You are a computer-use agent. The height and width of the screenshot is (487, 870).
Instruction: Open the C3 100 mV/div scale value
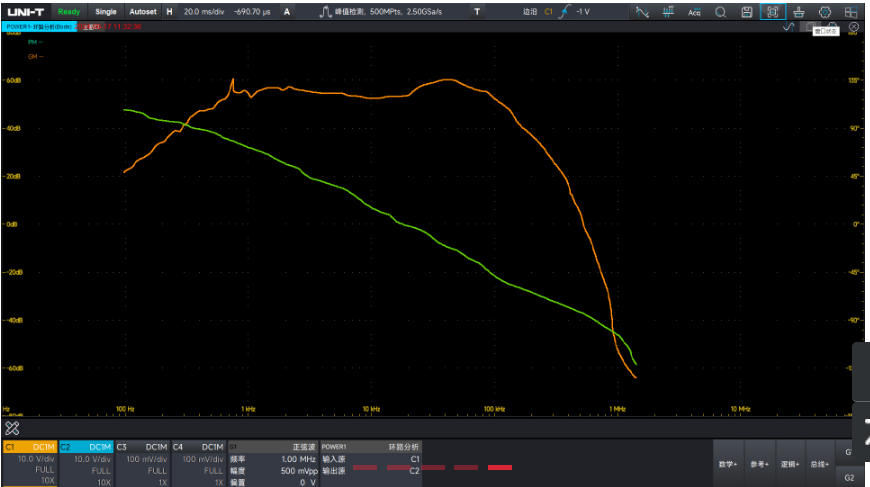(x=146, y=459)
